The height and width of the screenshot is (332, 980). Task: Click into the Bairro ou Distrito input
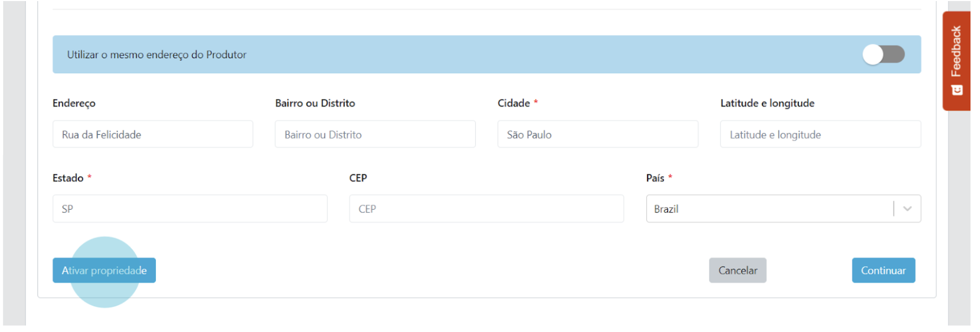pos(375,134)
